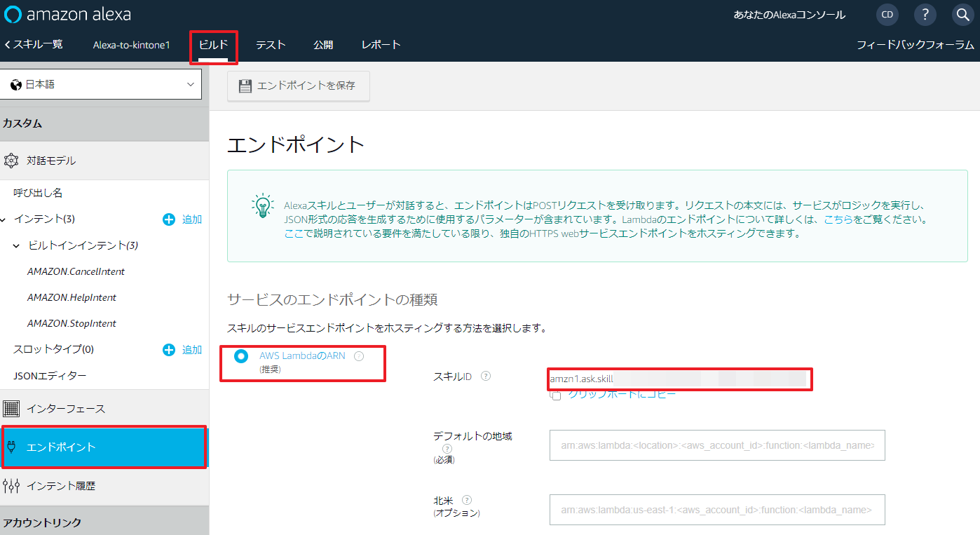Click the 対話モデル gear icon

pos(11,161)
